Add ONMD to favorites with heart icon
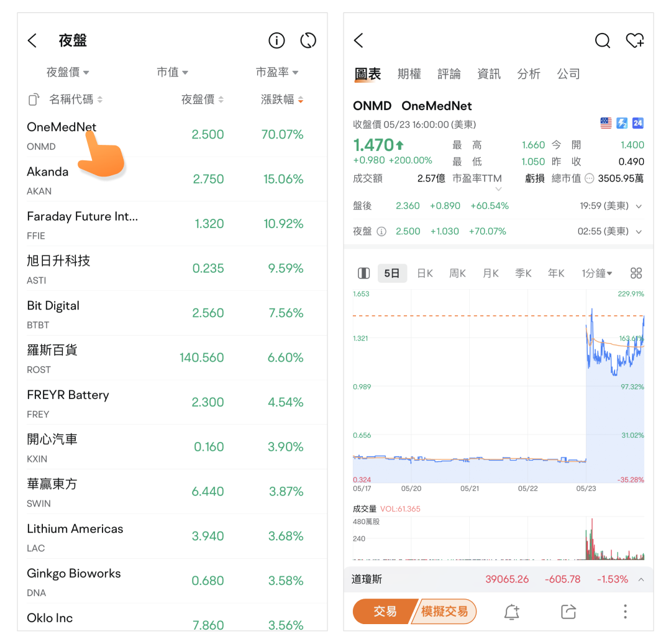 634,41
